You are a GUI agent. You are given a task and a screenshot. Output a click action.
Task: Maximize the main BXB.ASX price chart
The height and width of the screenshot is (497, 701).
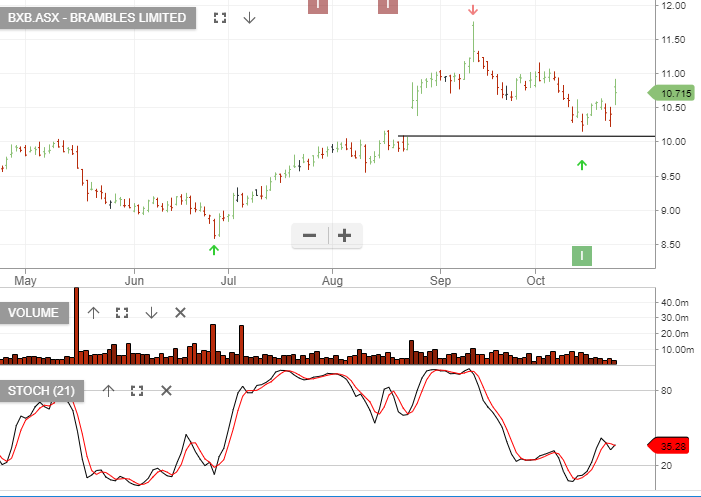(x=221, y=18)
